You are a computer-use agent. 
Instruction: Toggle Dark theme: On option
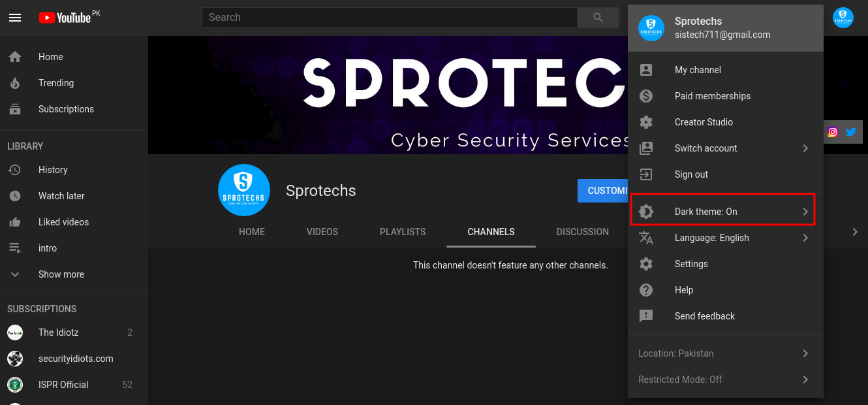point(722,212)
